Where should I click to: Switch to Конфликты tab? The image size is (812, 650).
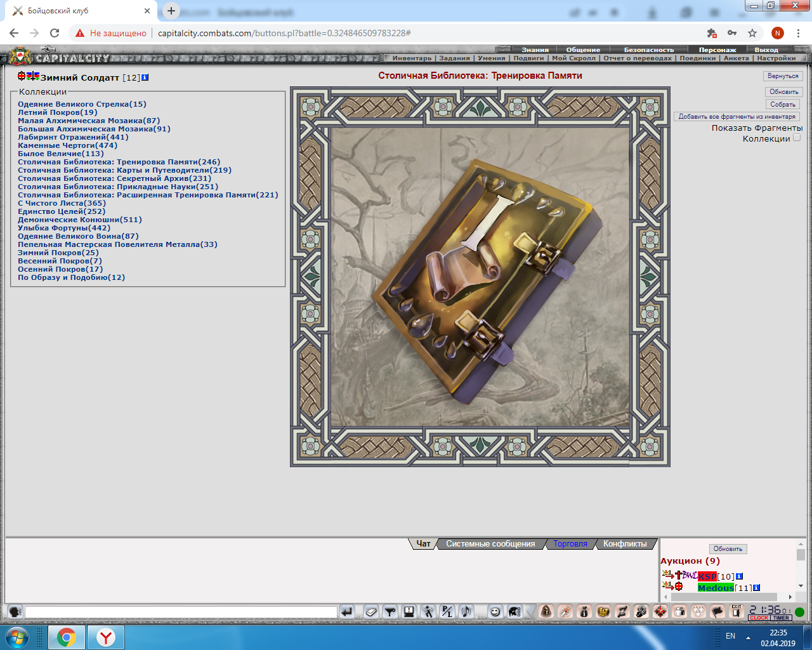(625, 544)
